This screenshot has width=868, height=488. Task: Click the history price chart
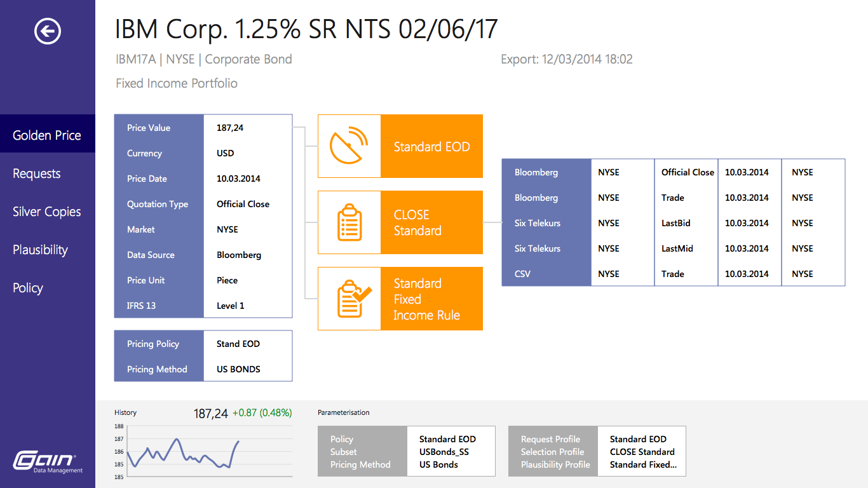click(203, 451)
